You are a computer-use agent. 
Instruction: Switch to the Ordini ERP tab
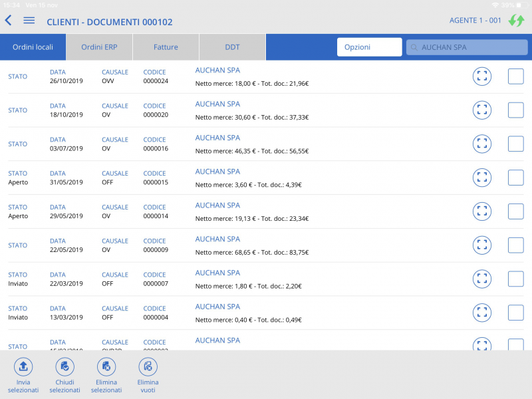[x=98, y=47]
